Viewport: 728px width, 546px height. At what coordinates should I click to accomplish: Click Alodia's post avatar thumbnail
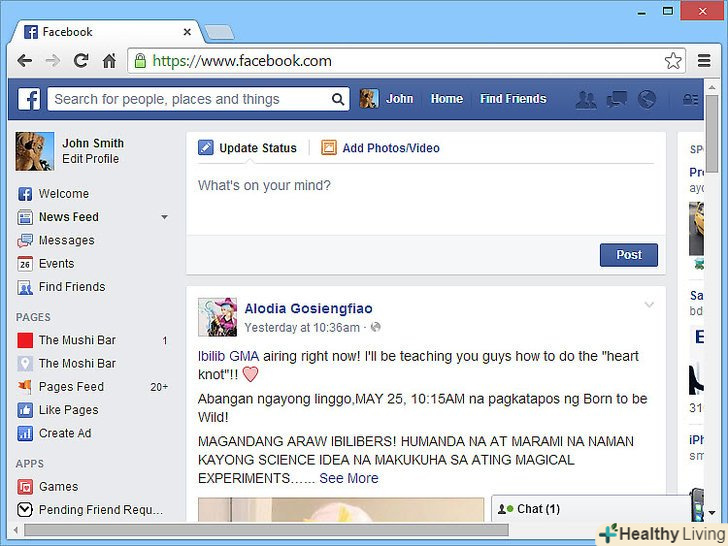click(217, 317)
